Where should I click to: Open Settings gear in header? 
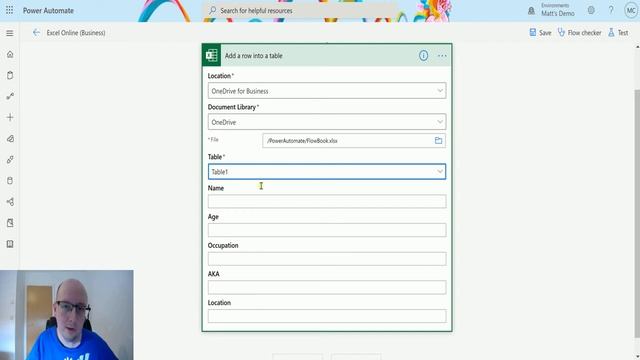(x=591, y=10)
